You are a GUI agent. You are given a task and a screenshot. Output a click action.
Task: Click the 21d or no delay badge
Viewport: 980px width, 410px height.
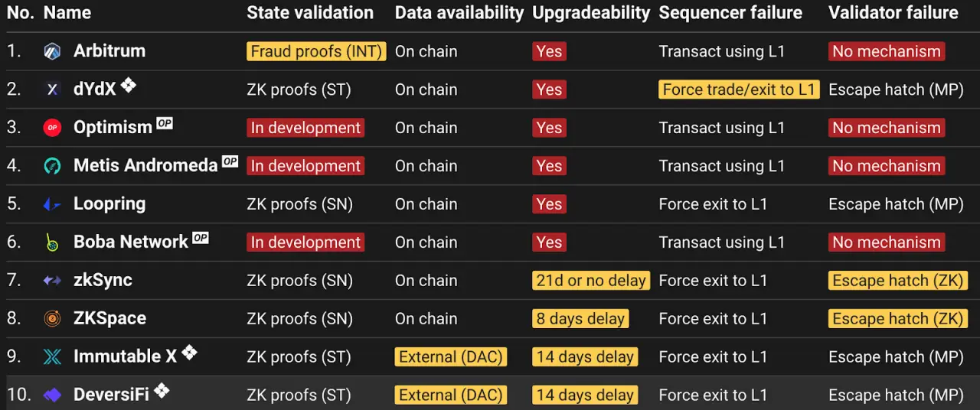[x=591, y=281]
